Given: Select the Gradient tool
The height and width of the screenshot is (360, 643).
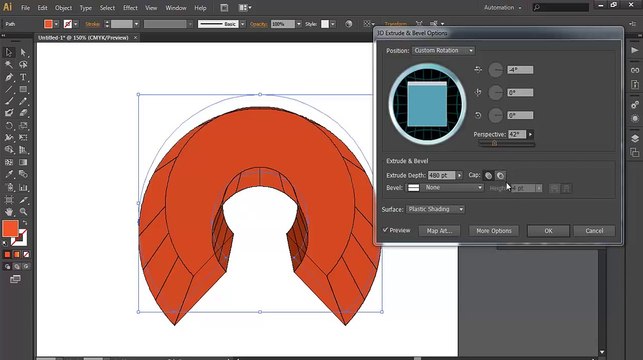Looking at the screenshot, I should (23, 162).
